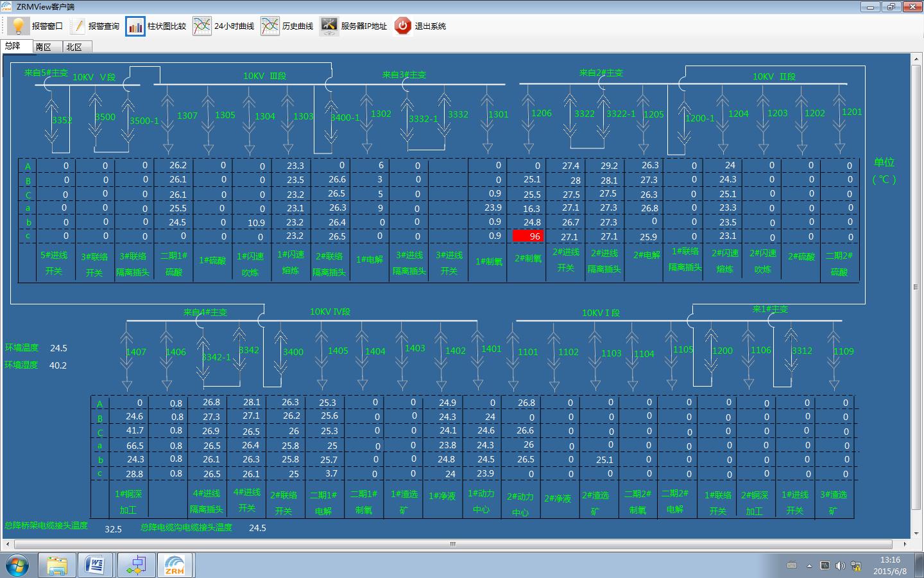924x578 pixels.
Task: Switch to the 总降 tab
Action: [x=13, y=46]
